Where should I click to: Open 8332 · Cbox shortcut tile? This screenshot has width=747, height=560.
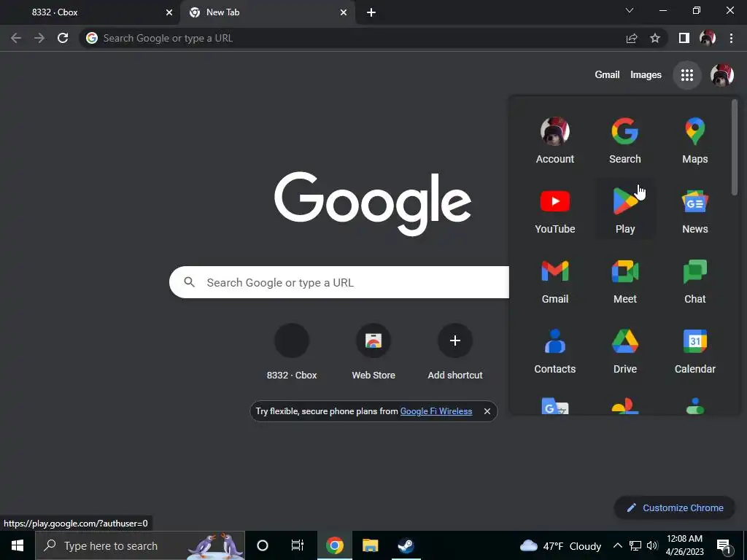(x=292, y=351)
